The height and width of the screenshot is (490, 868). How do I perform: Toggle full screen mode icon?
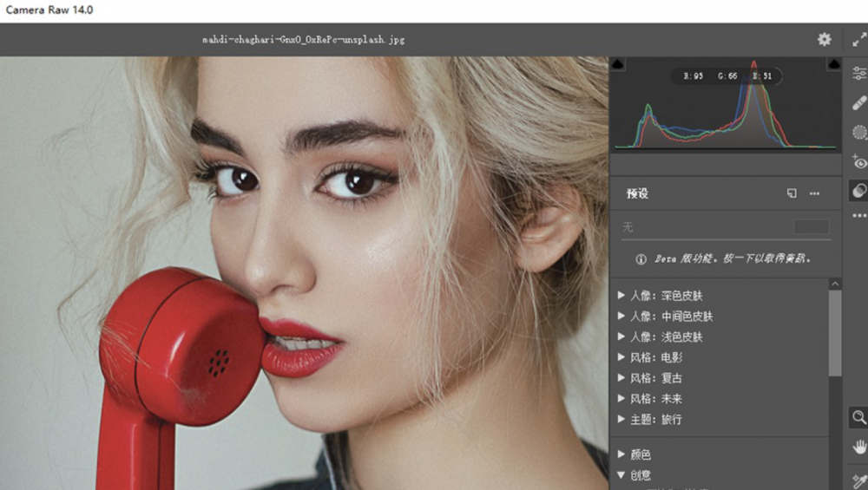[x=859, y=39]
